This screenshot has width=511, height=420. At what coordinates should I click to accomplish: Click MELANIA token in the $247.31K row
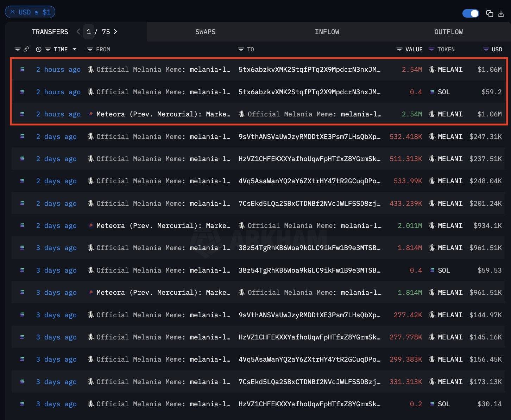pos(450,136)
